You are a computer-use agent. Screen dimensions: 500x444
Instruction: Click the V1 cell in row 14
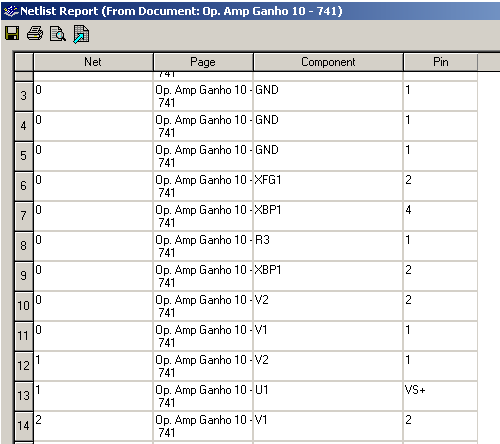[x=328, y=426]
